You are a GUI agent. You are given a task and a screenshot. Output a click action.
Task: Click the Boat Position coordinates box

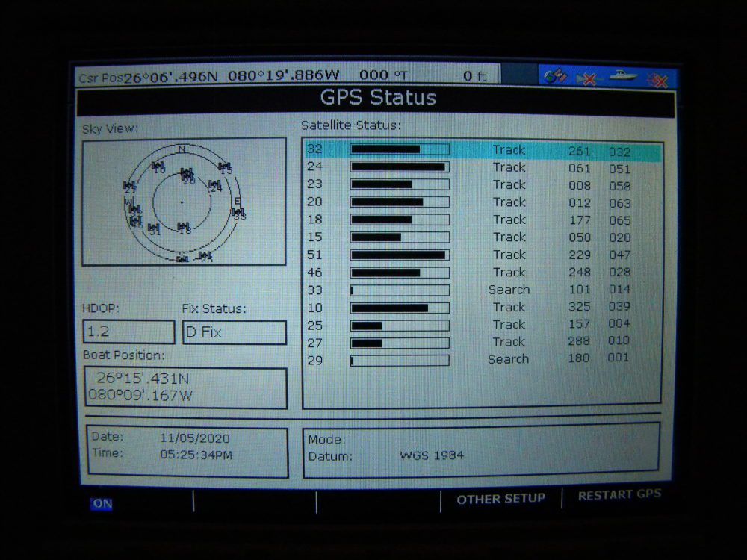(x=185, y=388)
